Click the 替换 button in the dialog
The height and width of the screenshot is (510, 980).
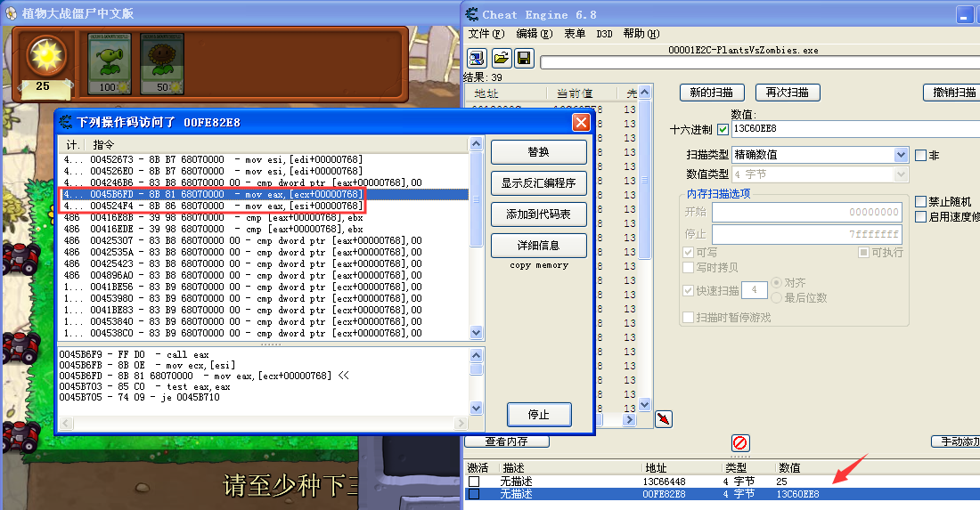[x=538, y=151]
